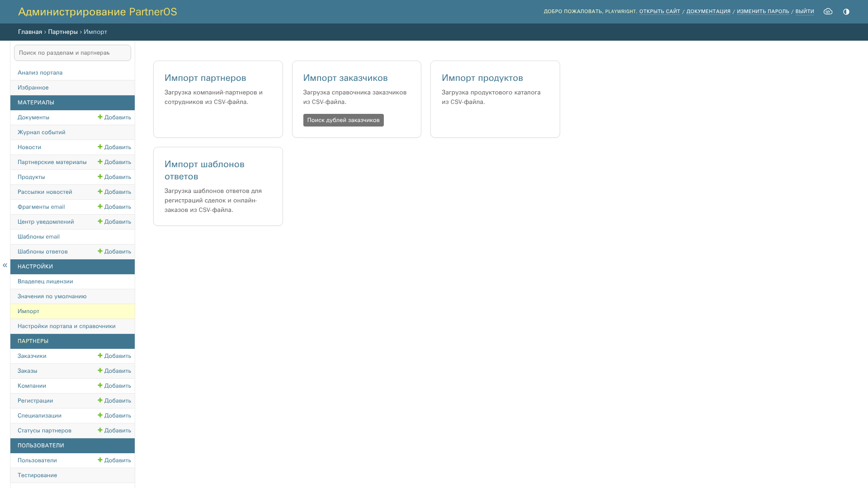Add a new Рассылки новостей item
The image size is (868, 488).
114,192
